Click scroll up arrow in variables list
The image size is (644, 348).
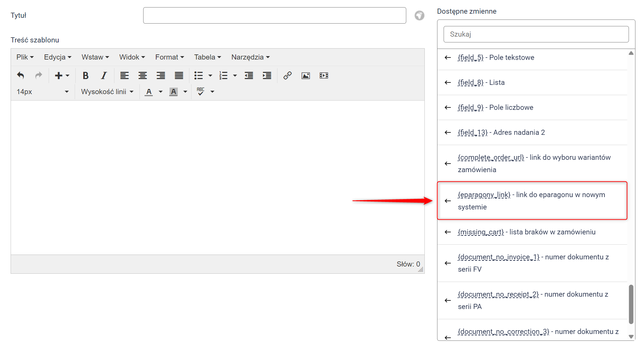[631, 53]
